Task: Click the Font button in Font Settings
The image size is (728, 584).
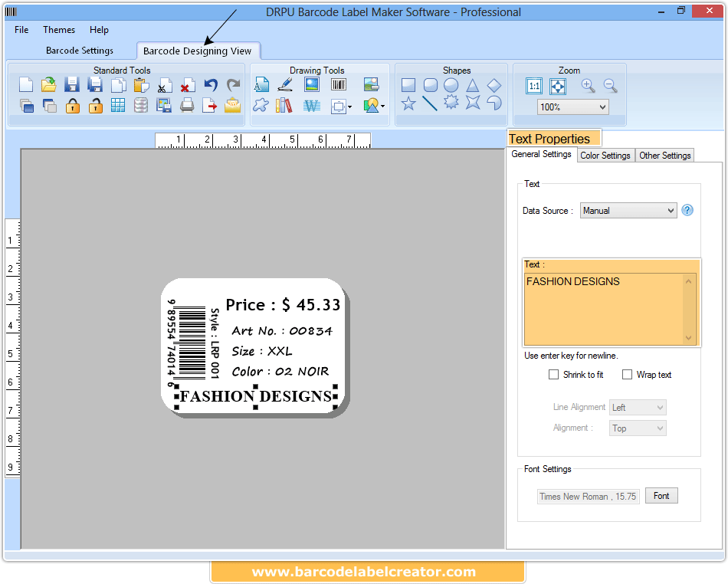Action: click(661, 495)
